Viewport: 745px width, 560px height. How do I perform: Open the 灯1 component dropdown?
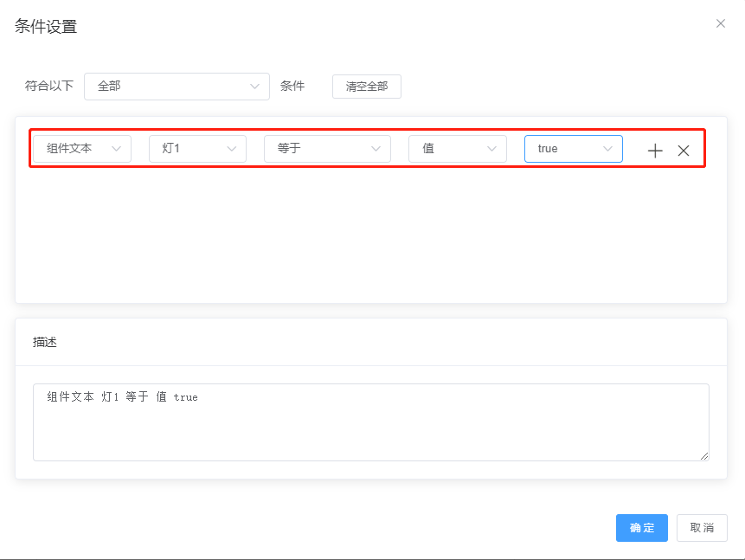tap(197, 149)
